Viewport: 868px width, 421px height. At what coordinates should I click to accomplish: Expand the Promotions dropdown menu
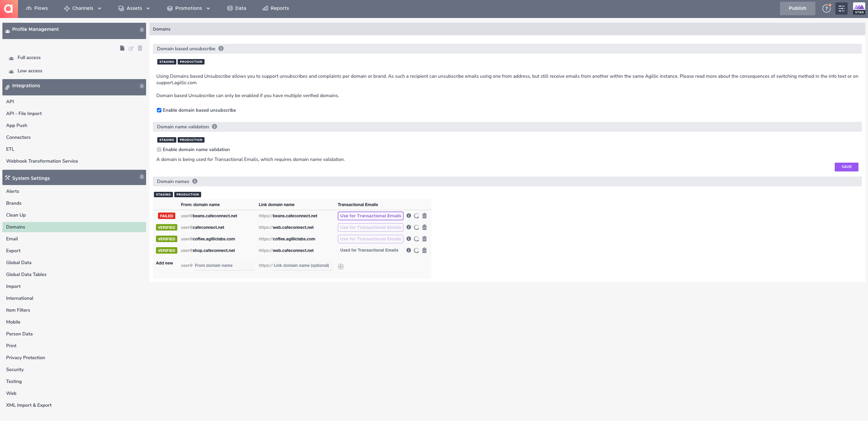(x=189, y=8)
